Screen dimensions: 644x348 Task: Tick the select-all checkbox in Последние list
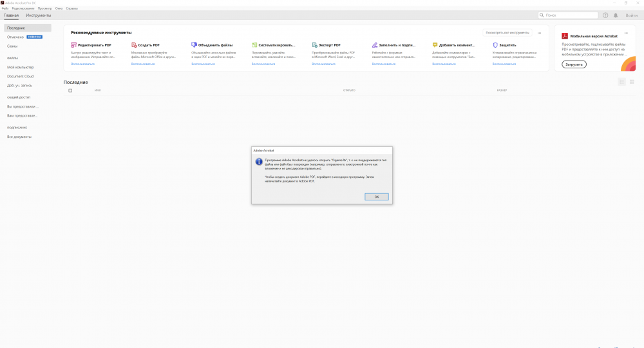[70, 90]
